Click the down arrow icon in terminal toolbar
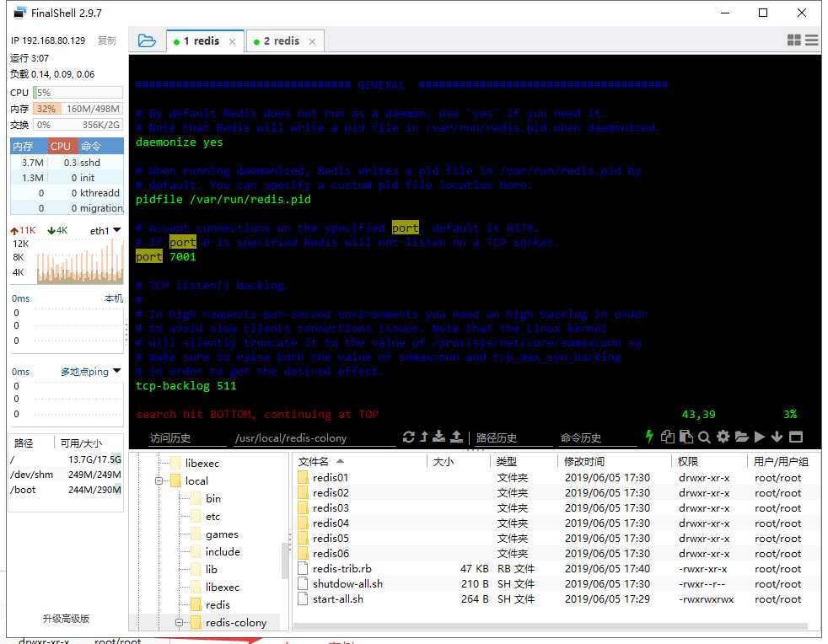Screen dimensions: 828x644 coord(777,437)
